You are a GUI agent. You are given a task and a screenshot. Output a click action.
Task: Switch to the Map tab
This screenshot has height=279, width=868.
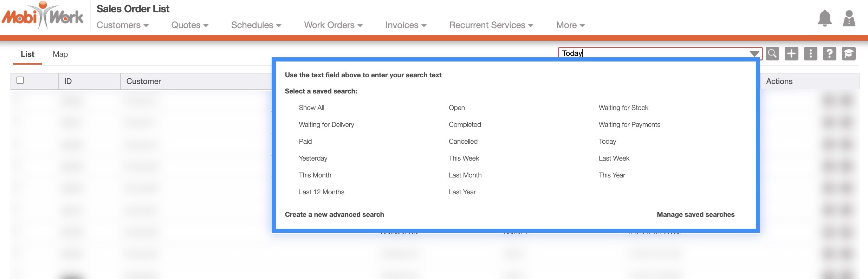(x=60, y=54)
